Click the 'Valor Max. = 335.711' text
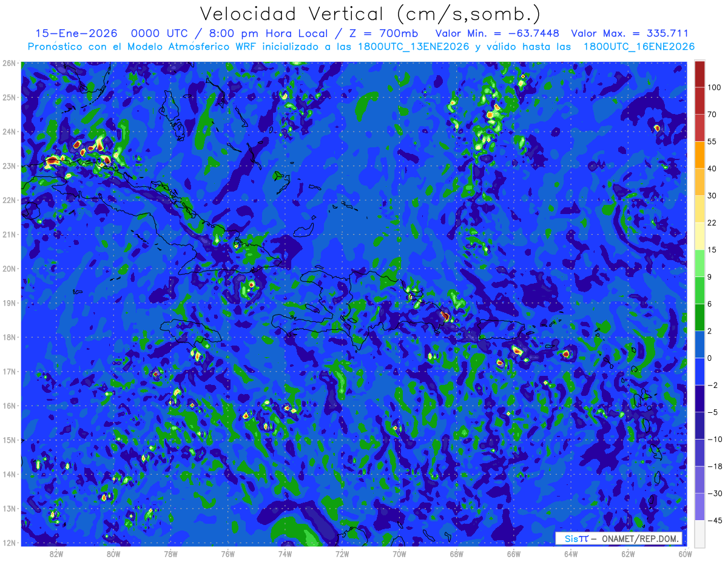This screenshot has height=562, width=728. (630, 33)
